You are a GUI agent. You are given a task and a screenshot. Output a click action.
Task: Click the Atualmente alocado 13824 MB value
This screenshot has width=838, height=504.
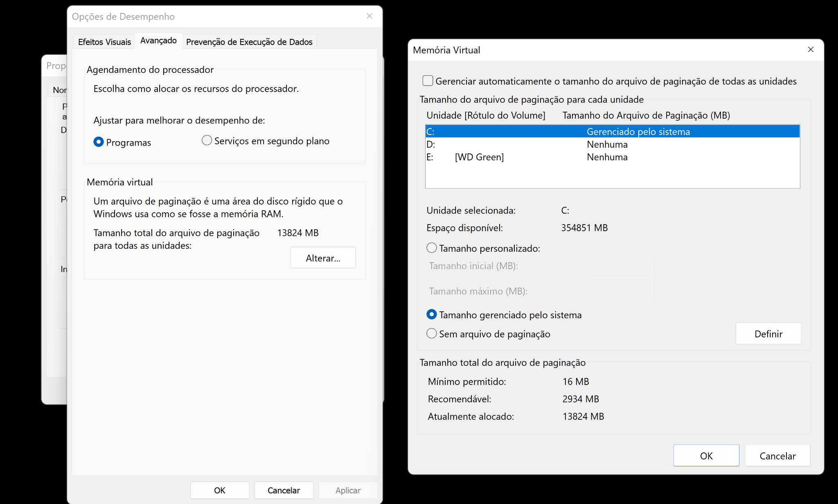583,416
